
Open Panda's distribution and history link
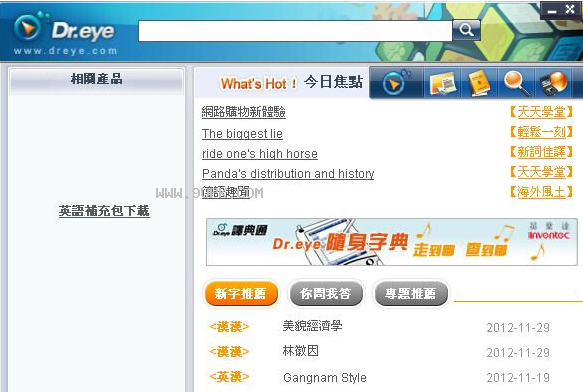(288, 174)
